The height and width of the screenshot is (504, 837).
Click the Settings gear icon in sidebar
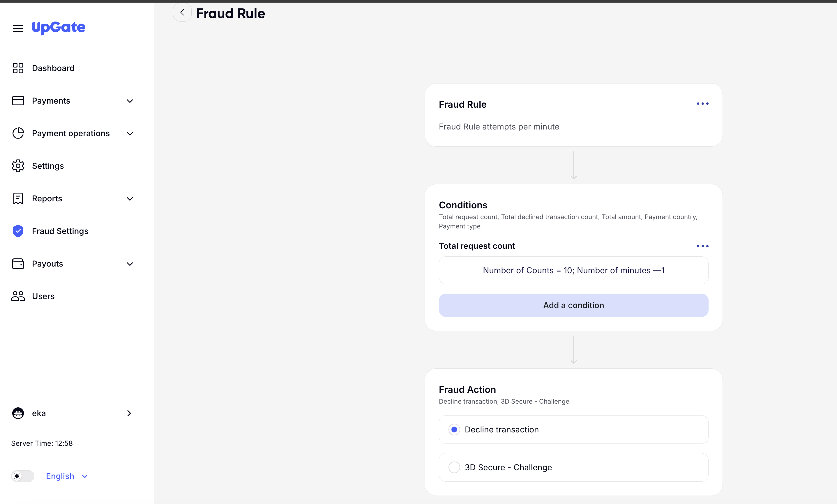[18, 166]
